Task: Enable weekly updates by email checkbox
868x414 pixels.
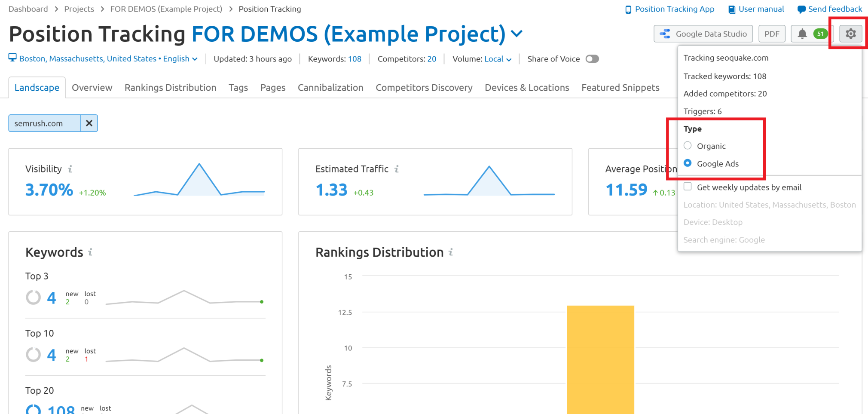Action: click(x=688, y=187)
